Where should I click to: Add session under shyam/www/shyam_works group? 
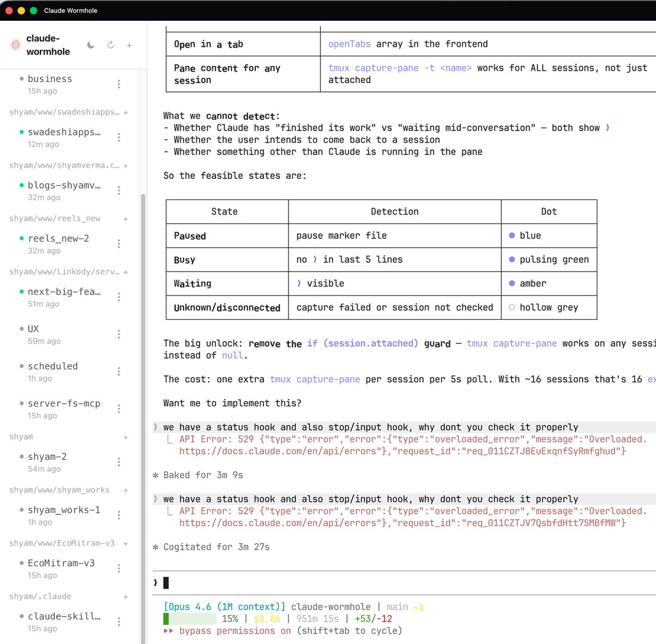click(126, 490)
